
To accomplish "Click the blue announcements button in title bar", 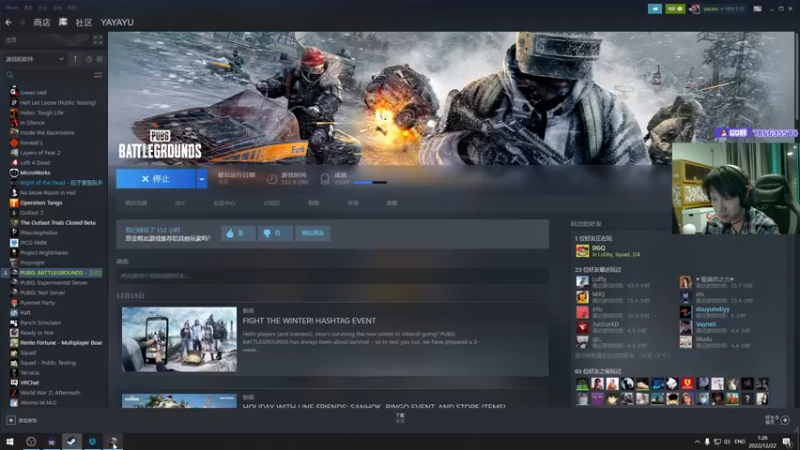I will coord(655,9).
